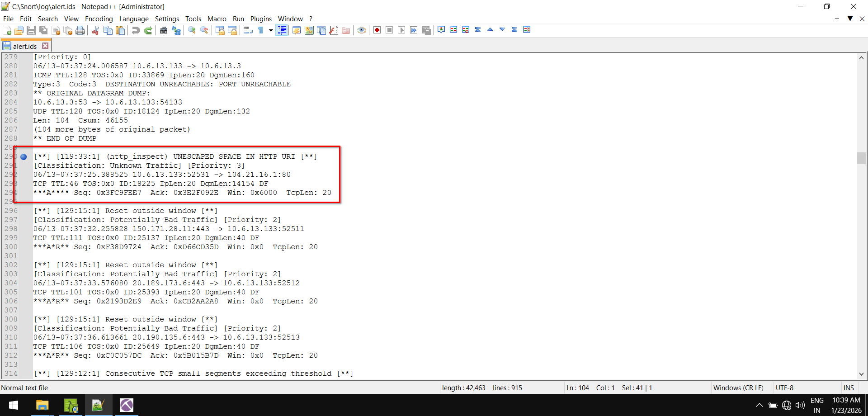Open the show-symbol dropdown arrow
The width and height of the screenshot is (868, 416).
(x=271, y=30)
